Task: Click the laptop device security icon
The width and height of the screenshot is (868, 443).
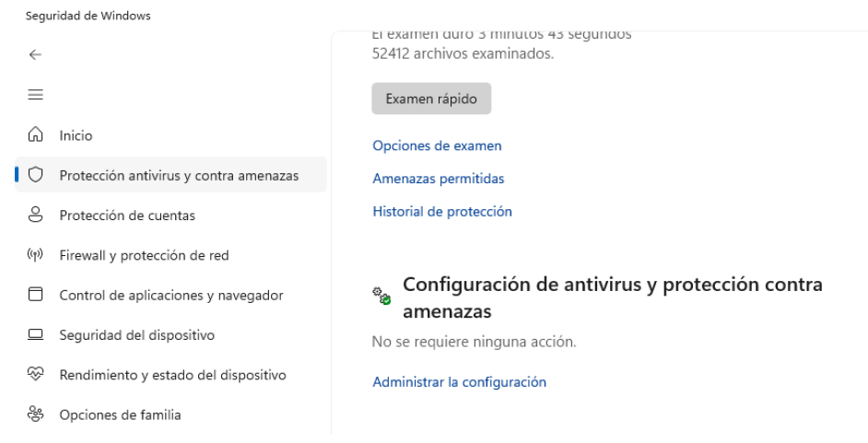Action: (x=36, y=335)
